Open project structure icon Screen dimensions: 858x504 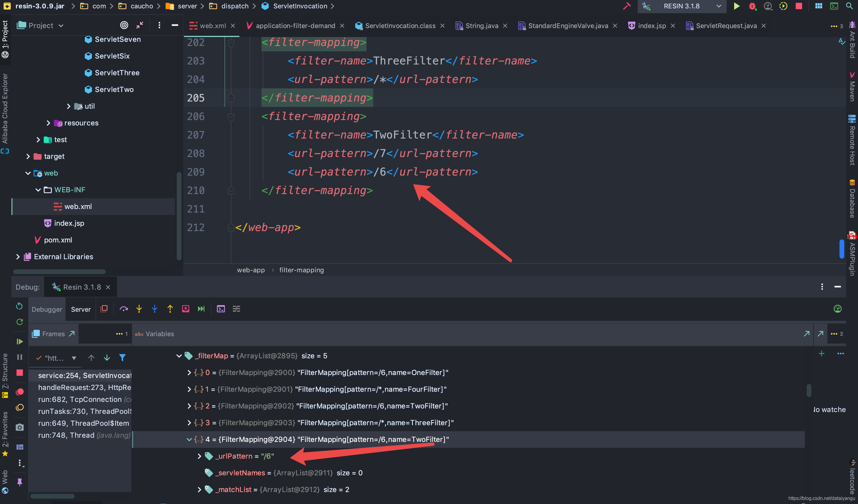point(819,6)
